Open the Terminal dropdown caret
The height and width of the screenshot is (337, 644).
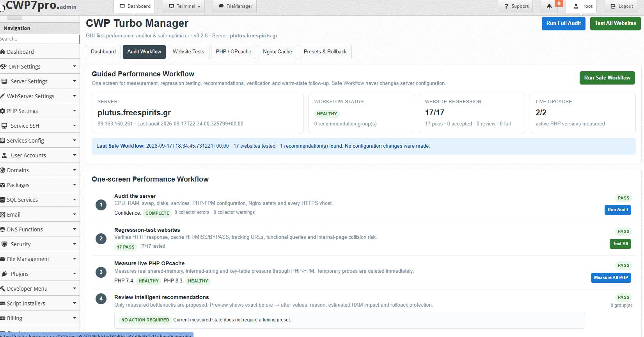tap(199, 7)
